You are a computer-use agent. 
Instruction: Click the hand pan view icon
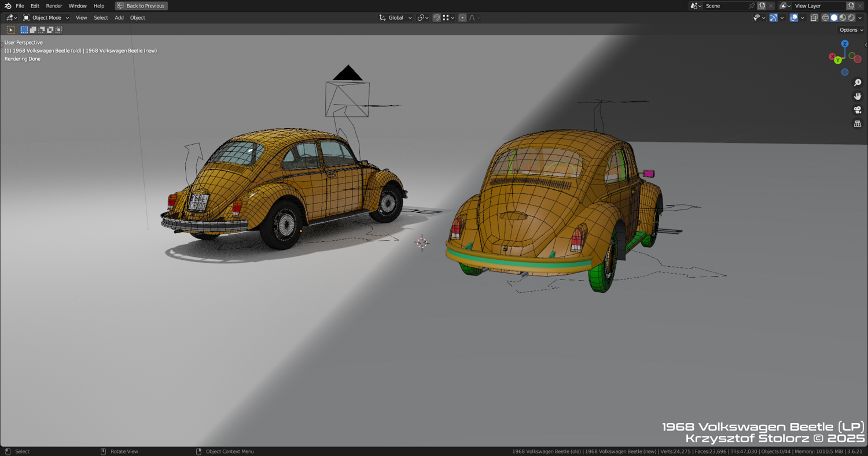[858, 96]
